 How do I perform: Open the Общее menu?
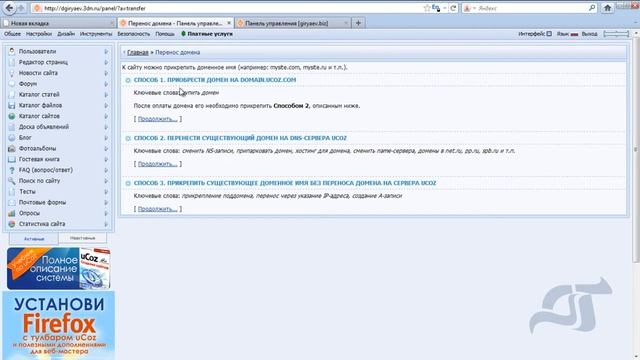12,34
